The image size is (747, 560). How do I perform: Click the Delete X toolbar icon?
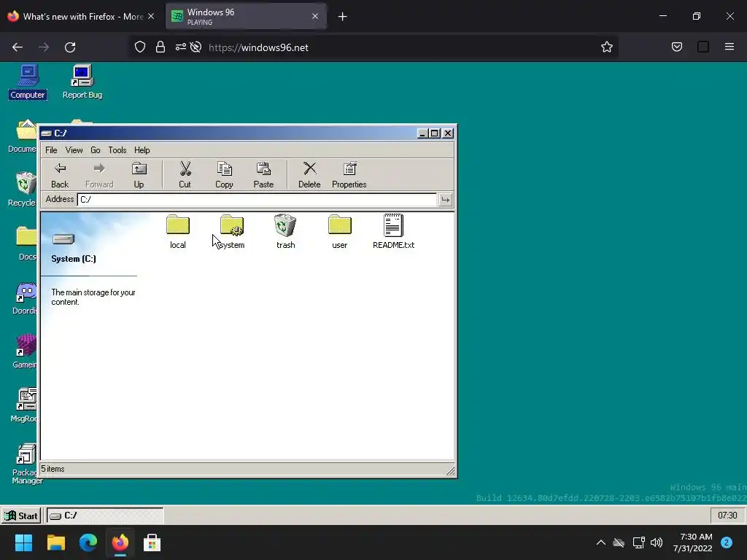point(309,175)
